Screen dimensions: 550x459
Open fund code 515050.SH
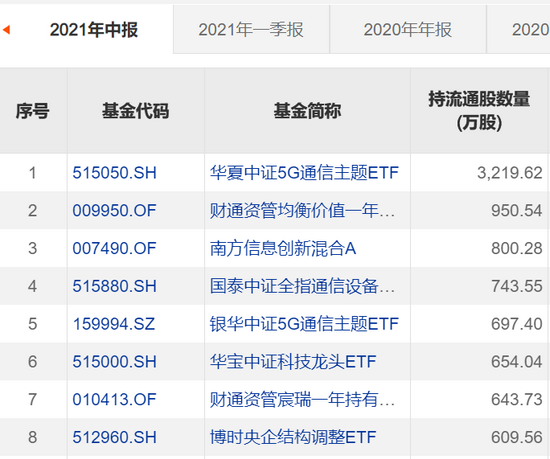click(x=114, y=173)
